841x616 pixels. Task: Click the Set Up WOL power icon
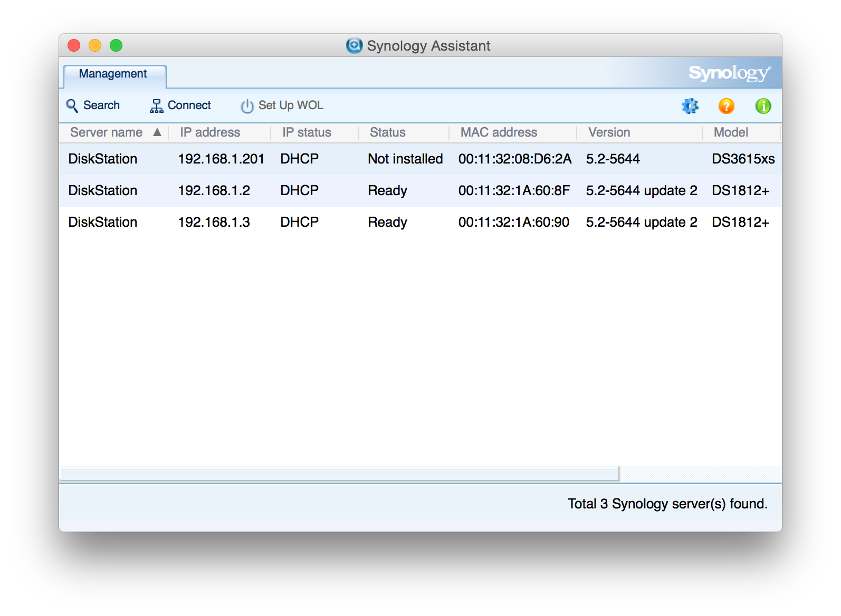pyautogui.click(x=247, y=106)
